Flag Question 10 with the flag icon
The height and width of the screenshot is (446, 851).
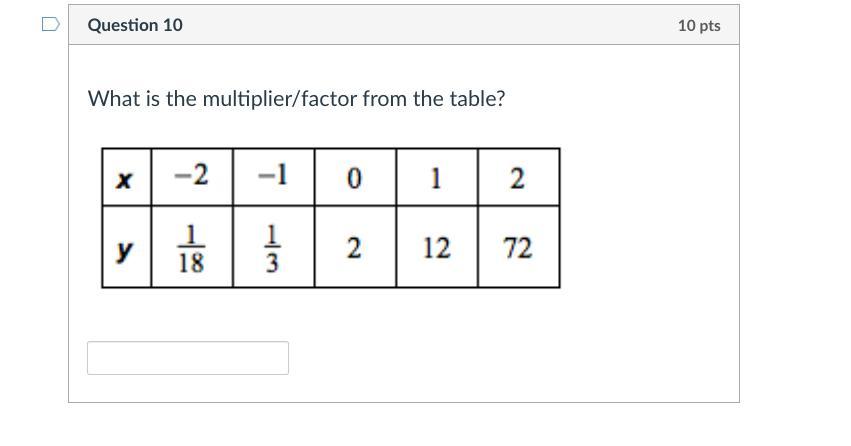pos(52,24)
